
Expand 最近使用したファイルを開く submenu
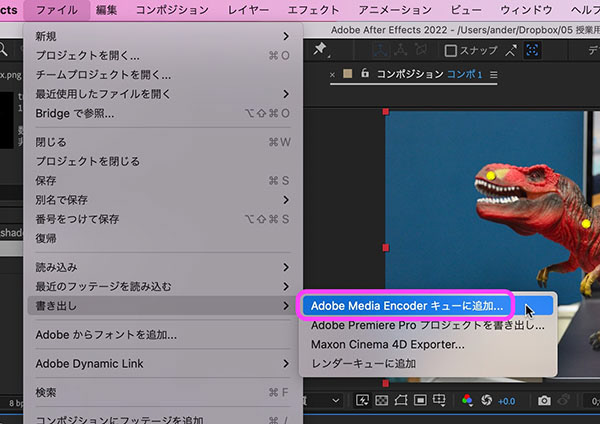pos(163,94)
